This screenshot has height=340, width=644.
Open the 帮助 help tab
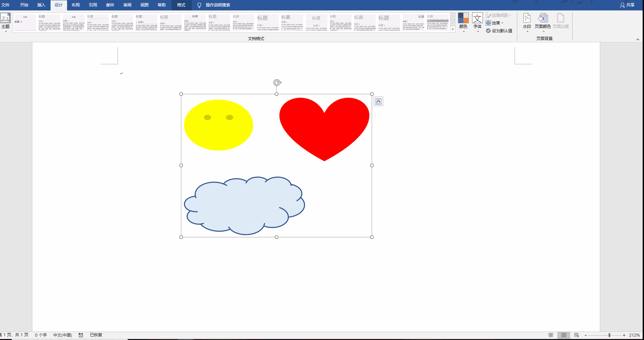click(x=162, y=5)
